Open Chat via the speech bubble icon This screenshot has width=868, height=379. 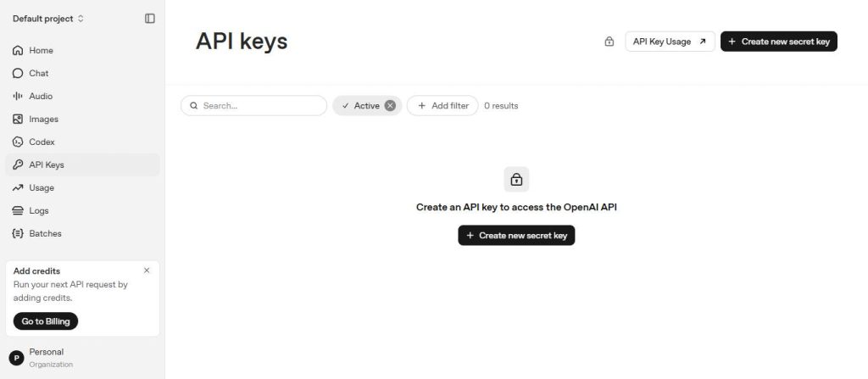(x=18, y=73)
